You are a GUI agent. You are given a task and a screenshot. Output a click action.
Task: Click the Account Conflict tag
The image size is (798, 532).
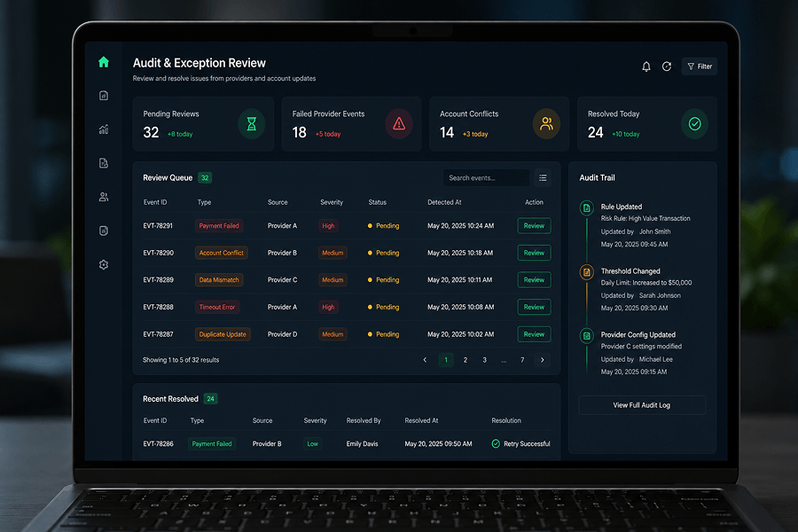(x=222, y=253)
